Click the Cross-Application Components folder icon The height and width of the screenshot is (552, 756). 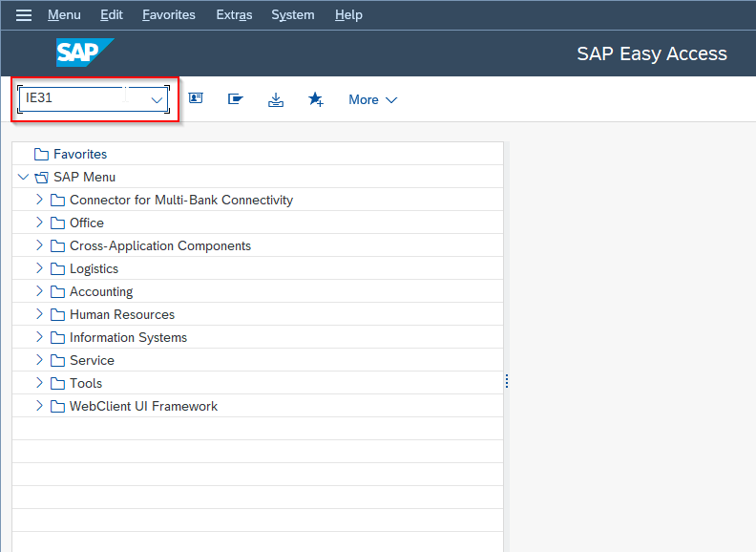pyautogui.click(x=57, y=246)
